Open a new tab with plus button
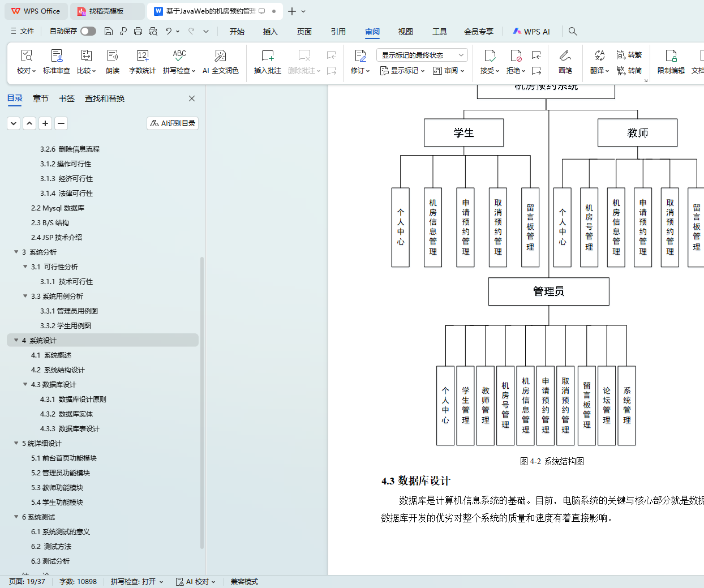Image resolution: width=704 pixels, height=588 pixels. click(x=292, y=11)
